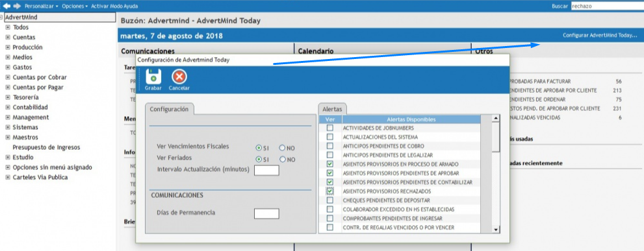The image size is (644, 251).
Task: Switch to the Alertas tab
Action: [333, 109]
